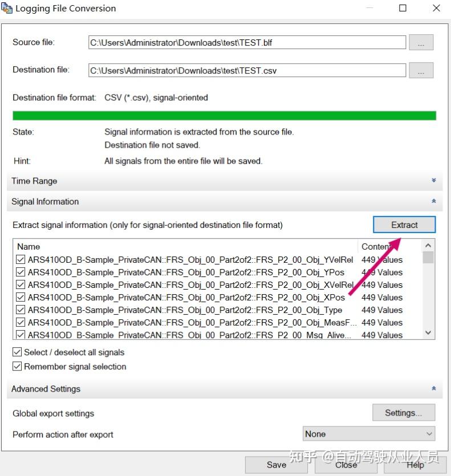Edit the Destination file path field
Viewport: 451px width, 476px height.
247,70
